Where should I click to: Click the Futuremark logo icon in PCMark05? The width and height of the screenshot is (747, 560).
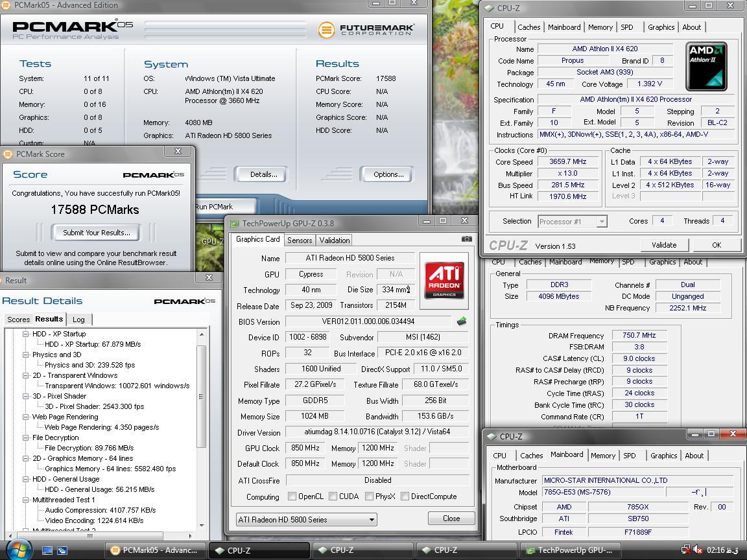click(326, 30)
